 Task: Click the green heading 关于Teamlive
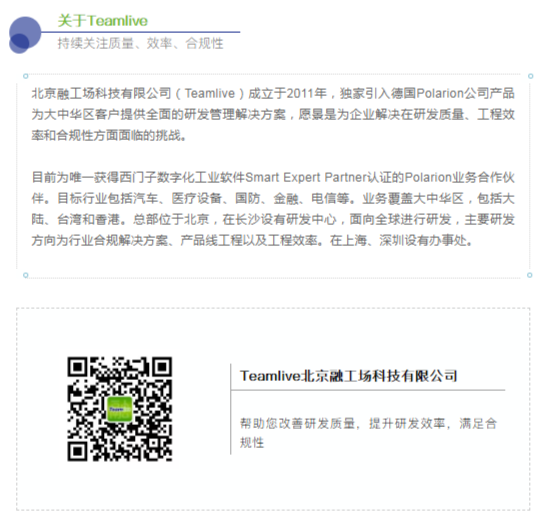(103, 21)
